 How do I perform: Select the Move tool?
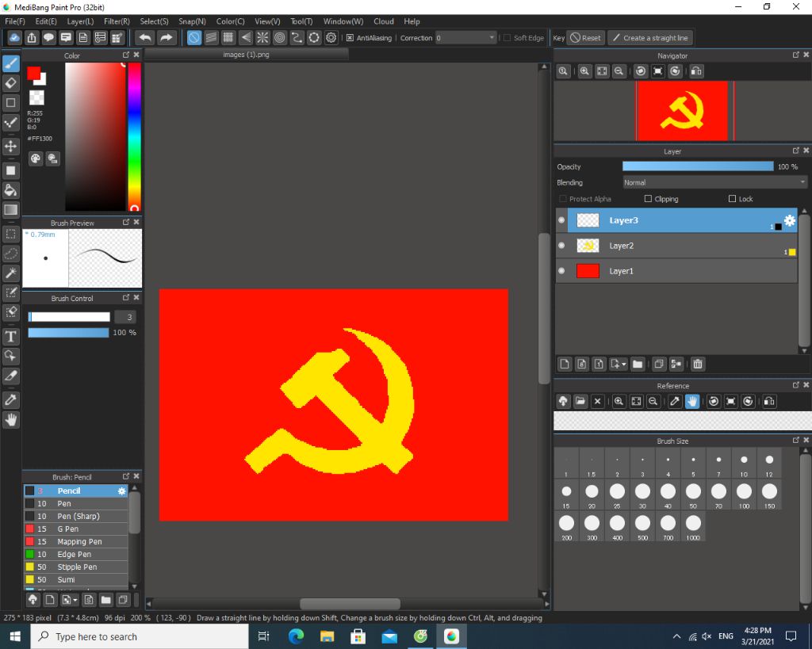pos(11,147)
